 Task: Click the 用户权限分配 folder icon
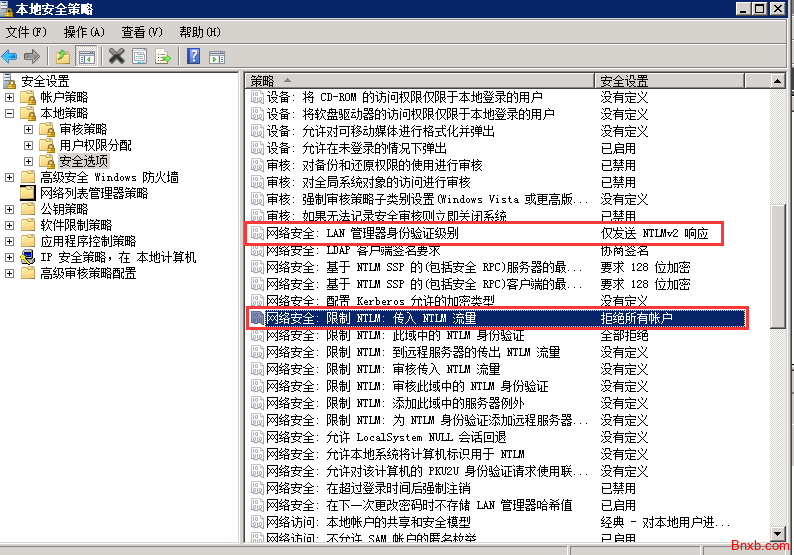pos(47,145)
